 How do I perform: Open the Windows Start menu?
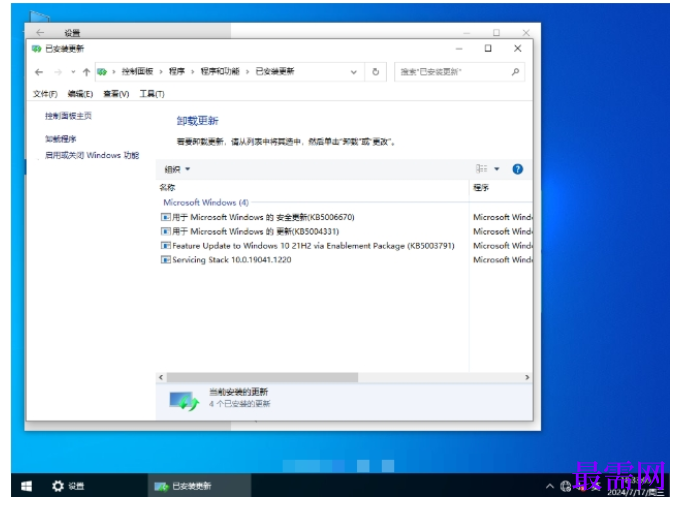pos(27,486)
